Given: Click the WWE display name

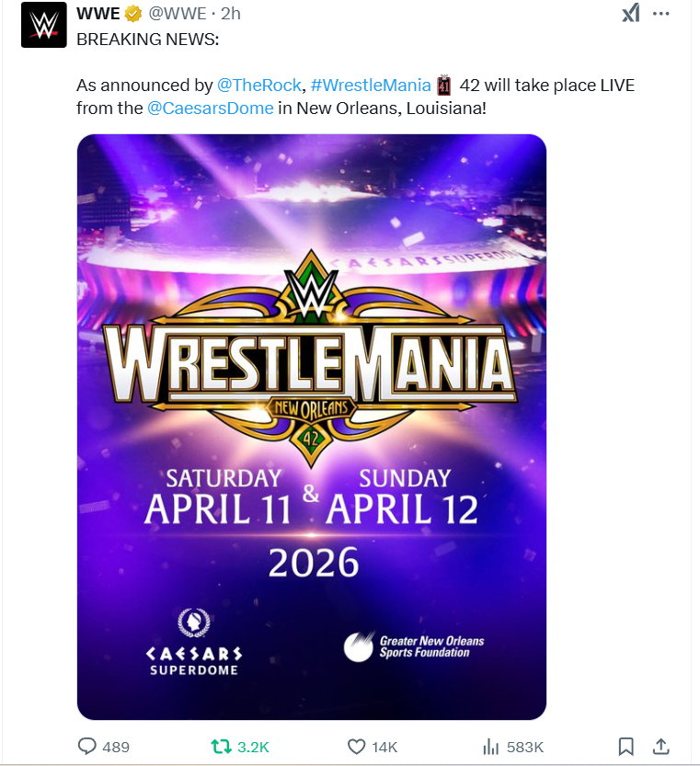Looking at the screenshot, I should [98, 14].
